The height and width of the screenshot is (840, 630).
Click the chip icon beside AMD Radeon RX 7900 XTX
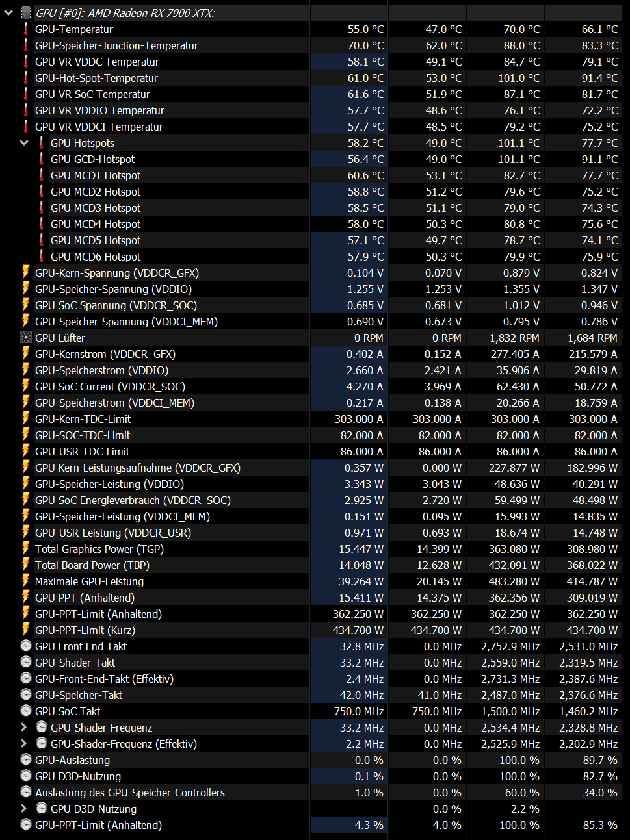point(26,12)
